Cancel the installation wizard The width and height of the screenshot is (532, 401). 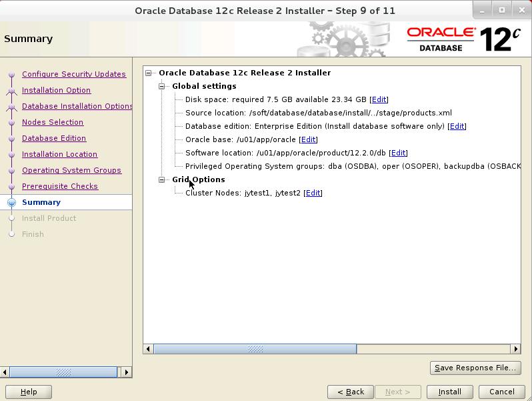(502, 392)
